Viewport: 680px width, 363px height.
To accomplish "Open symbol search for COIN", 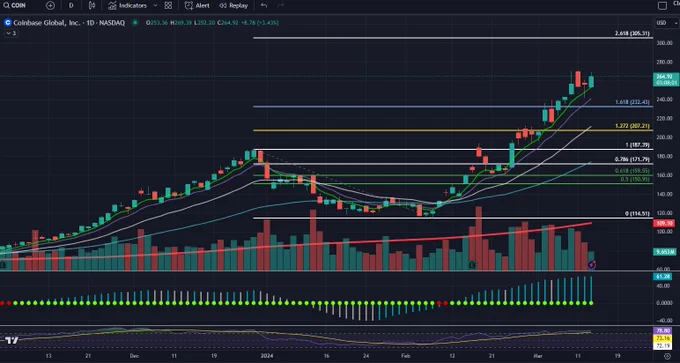I will tap(15, 6).
